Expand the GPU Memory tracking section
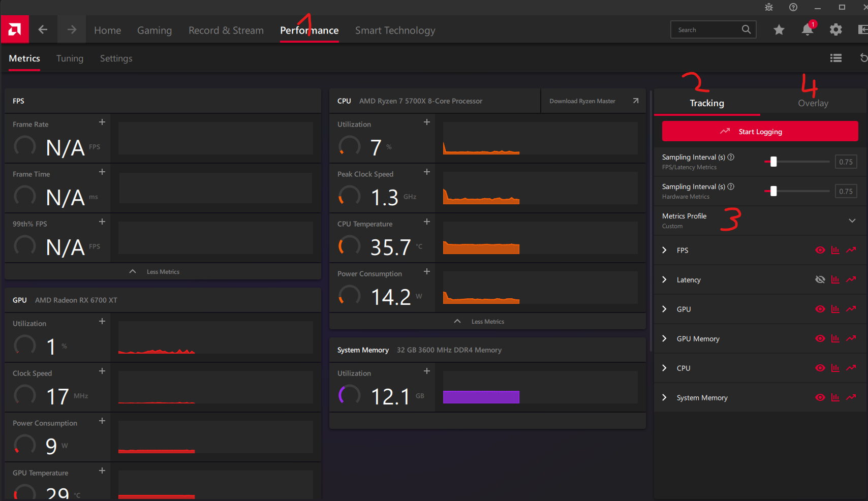This screenshot has width=868, height=501. [664, 338]
